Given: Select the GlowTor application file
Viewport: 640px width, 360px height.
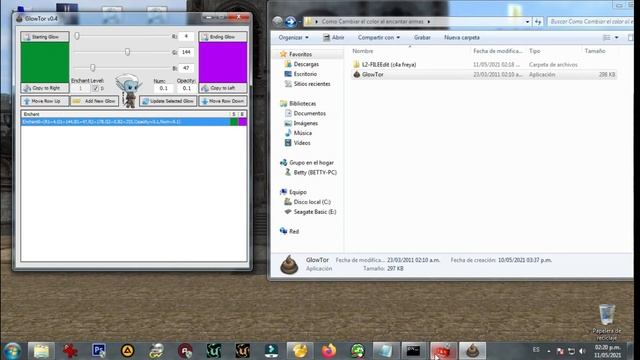Looking at the screenshot, I should point(372,74).
